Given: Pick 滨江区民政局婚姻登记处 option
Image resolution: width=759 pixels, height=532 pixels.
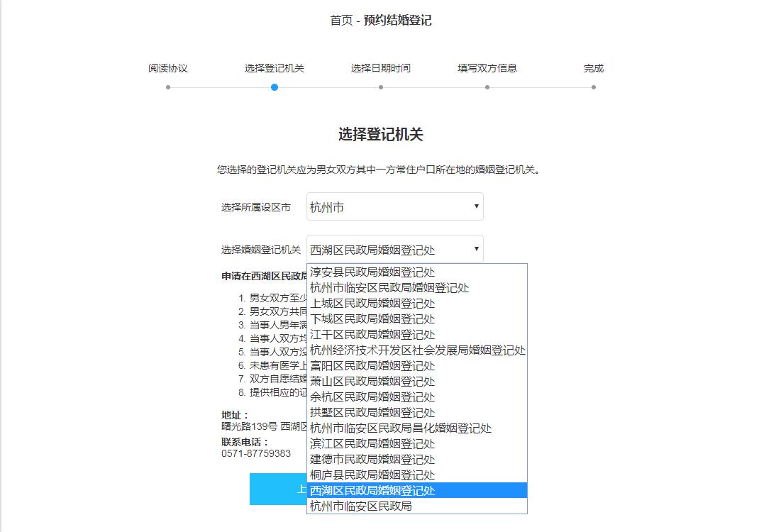Looking at the screenshot, I should pyautogui.click(x=417, y=443).
